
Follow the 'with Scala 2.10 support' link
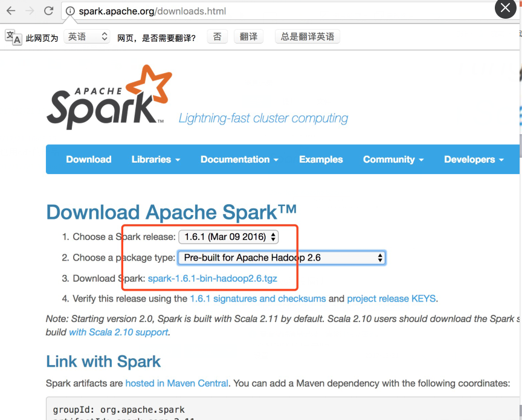pyautogui.click(x=118, y=332)
